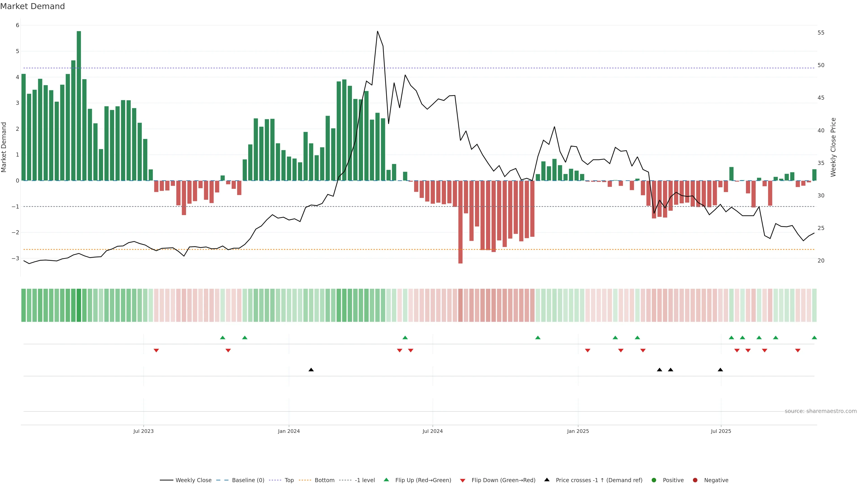868x488 pixels.
Task: Click the rightmost green Flip Up triangle marker
Action: pyautogui.click(x=814, y=338)
